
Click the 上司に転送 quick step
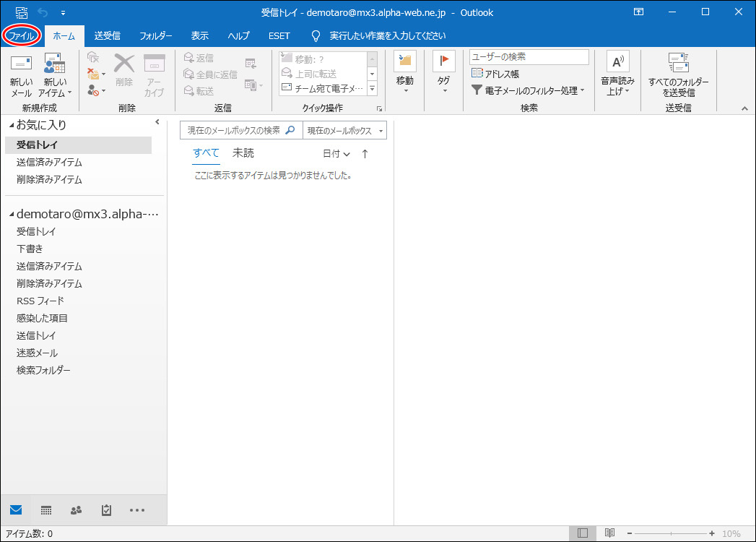click(x=323, y=74)
